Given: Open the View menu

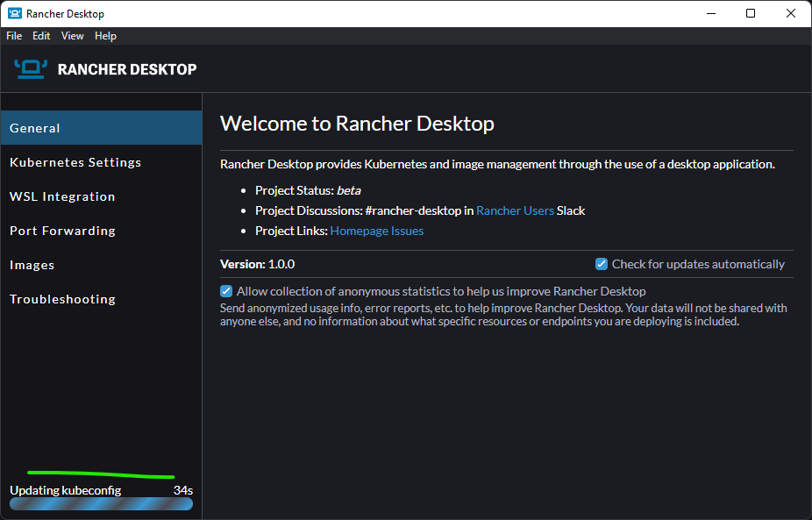Looking at the screenshot, I should (x=73, y=36).
